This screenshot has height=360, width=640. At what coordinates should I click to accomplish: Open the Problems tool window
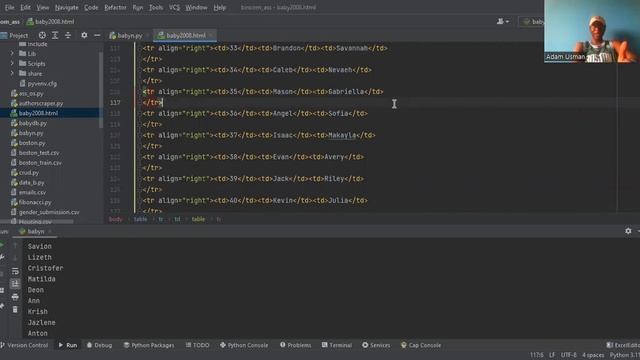(296, 345)
